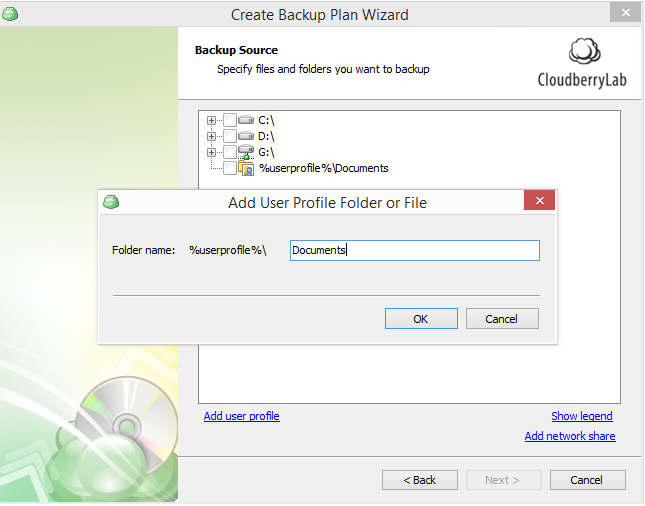Cancel the Add User Profile dialog
Image resolution: width=645 pixels, height=506 pixels.
(x=502, y=319)
